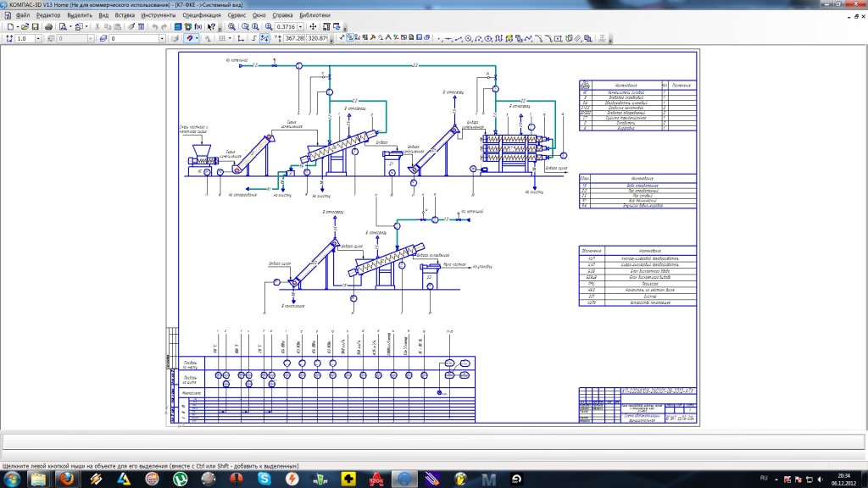Open the Файл menu
This screenshot has height=488, width=868.
[23, 15]
